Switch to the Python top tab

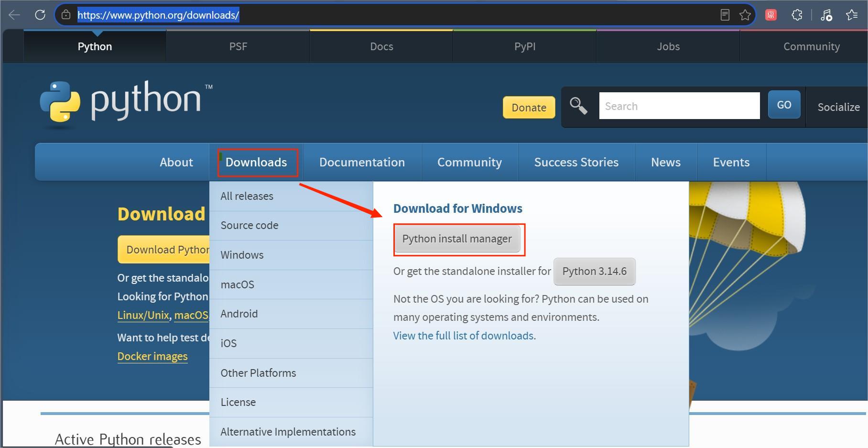tap(95, 46)
